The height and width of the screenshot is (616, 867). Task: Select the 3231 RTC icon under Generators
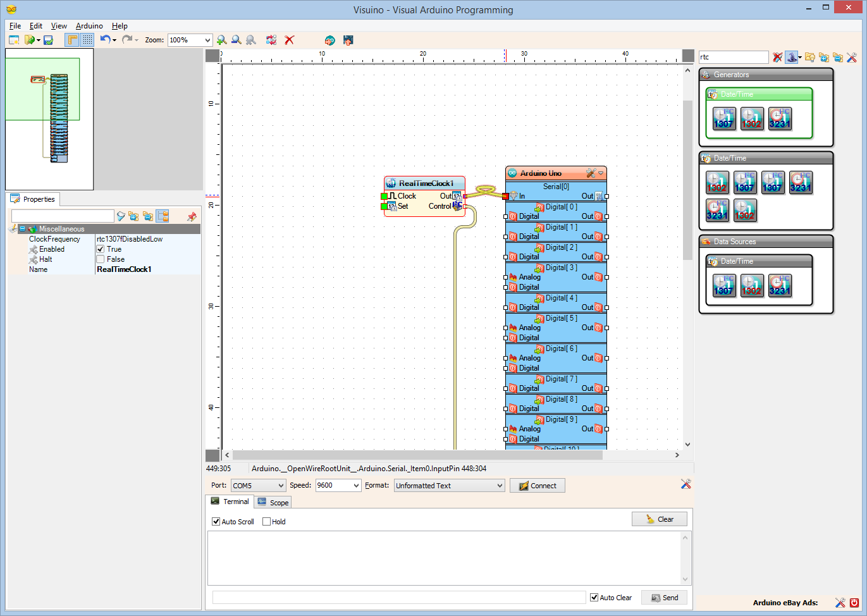(779, 118)
